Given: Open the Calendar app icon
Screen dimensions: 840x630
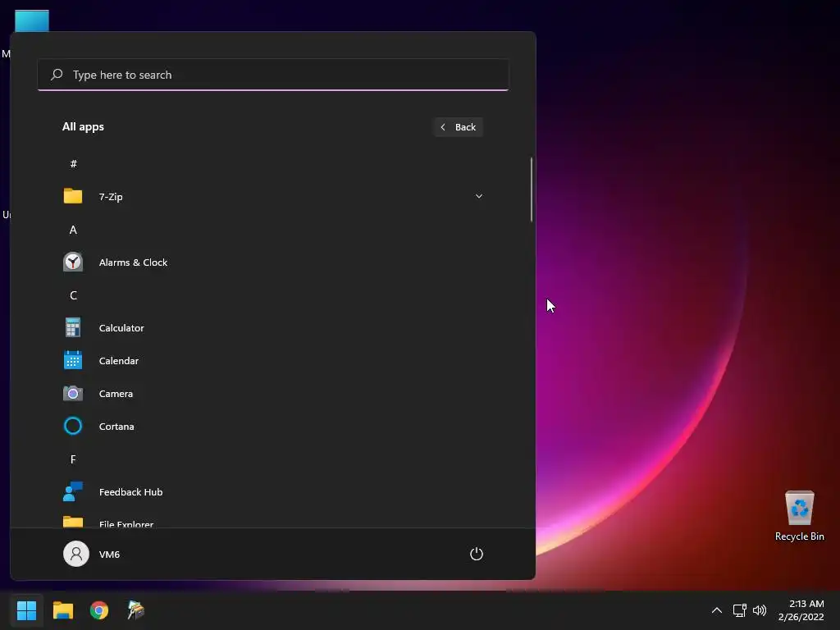Looking at the screenshot, I should click(73, 360).
